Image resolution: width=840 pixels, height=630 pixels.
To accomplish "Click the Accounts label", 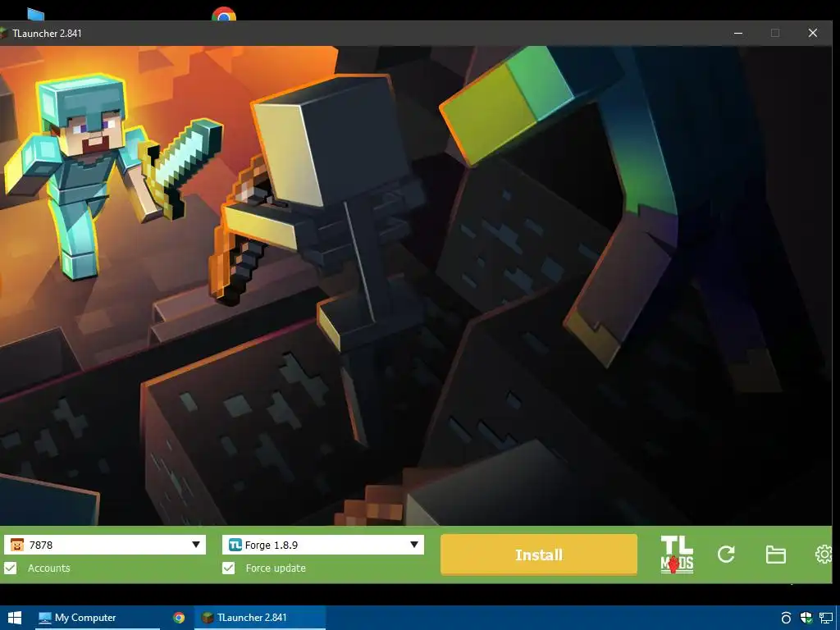I will tap(48, 568).
